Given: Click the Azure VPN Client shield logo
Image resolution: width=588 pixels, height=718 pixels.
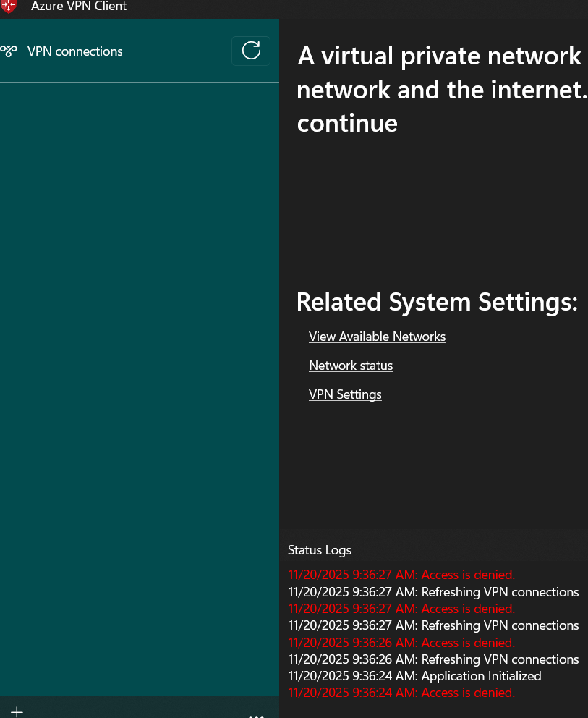Looking at the screenshot, I should [9, 7].
